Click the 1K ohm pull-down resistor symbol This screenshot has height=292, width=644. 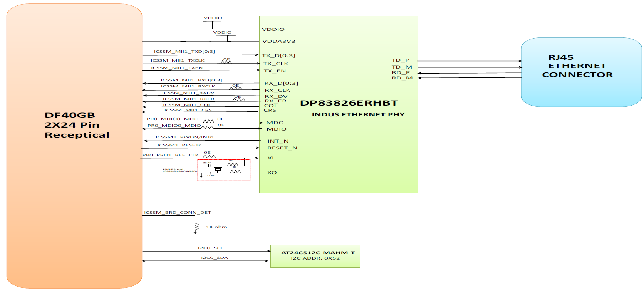[196, 226]
